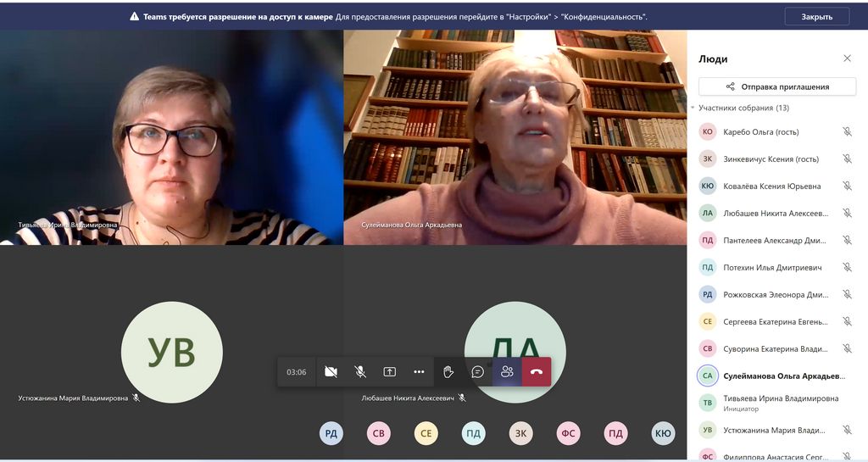Click the РД avatar in bottom strip

(331, 434)
